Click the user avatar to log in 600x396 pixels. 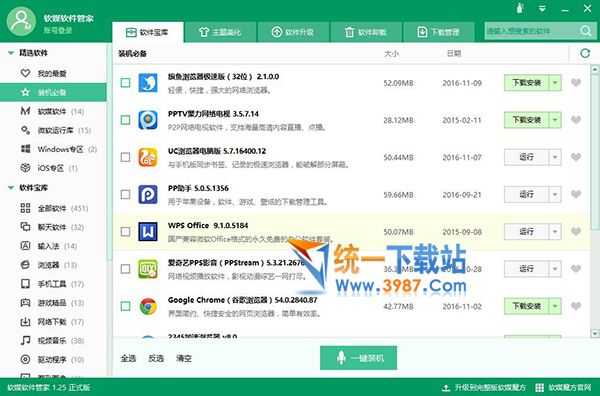[x=21, y=21]
